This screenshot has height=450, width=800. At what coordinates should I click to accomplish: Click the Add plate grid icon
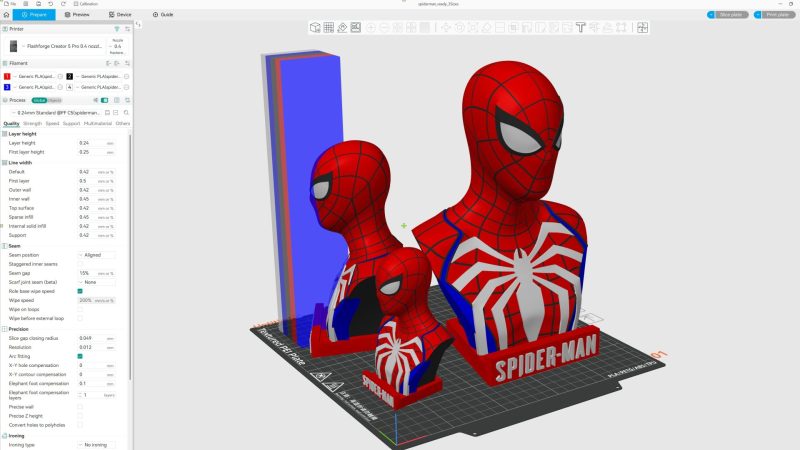[329, 28]
